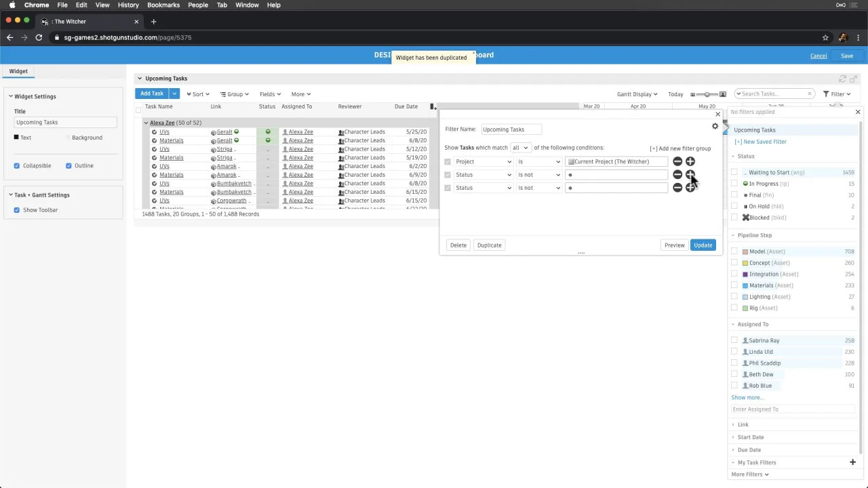Viewport: 868px width, 488px height.
Task: Uncheck the Show Toolbar option
Action: 17,210
